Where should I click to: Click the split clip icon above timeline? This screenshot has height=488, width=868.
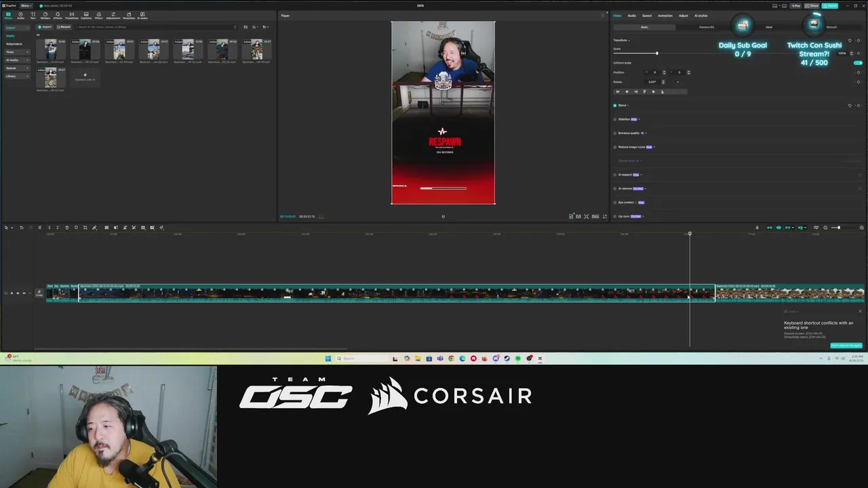point(39,228)
